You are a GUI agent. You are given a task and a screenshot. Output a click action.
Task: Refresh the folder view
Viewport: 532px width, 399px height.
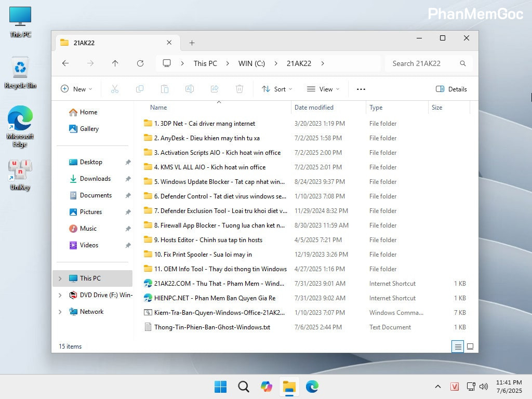[140, 63]
